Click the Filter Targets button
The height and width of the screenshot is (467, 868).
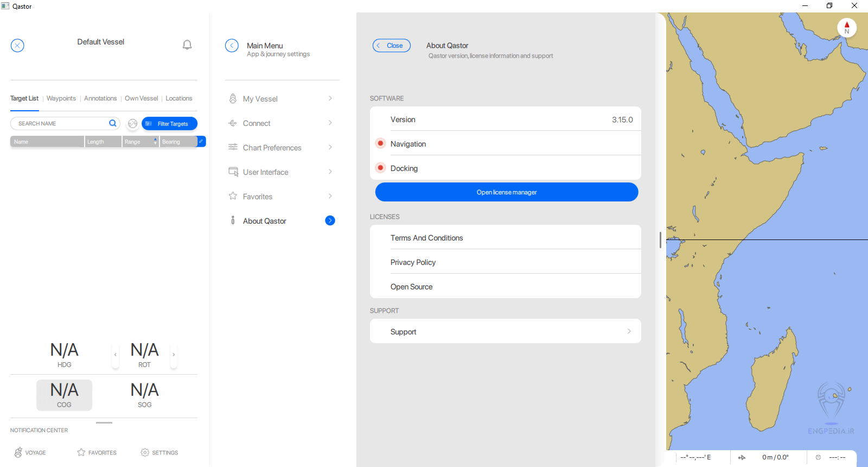click(169, 124)
